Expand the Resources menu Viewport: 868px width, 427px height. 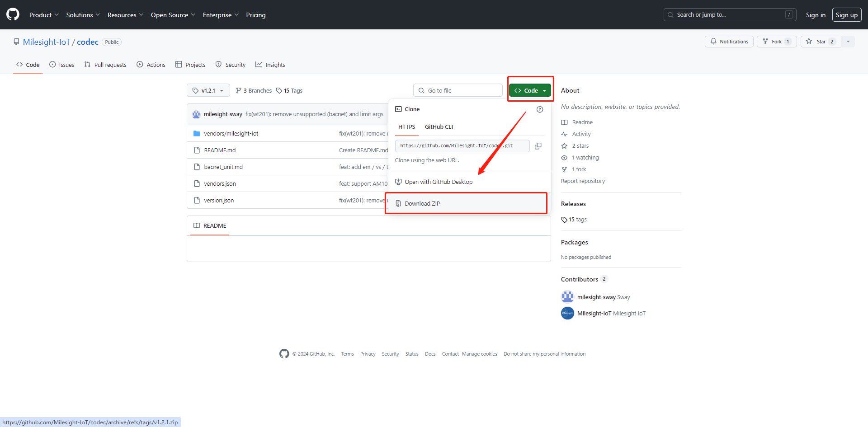click(125, 15)
